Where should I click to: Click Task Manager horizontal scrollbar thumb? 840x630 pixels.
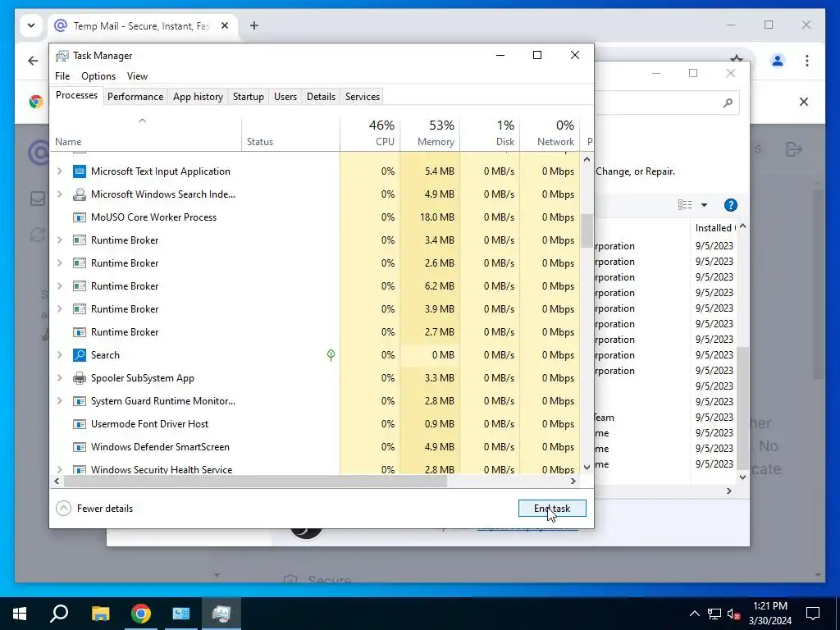point(255,481)
